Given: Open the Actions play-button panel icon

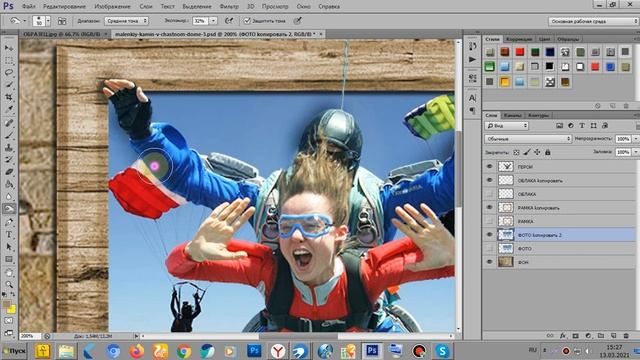Looking at the screenshot, I should pos(472,60).
